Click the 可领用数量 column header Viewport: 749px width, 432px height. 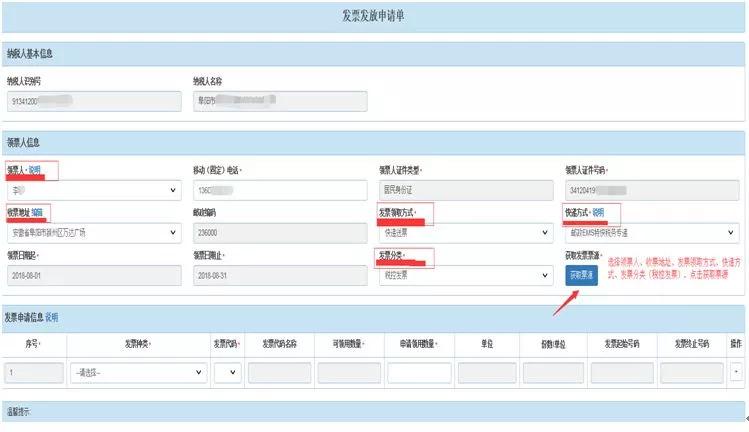349,344
